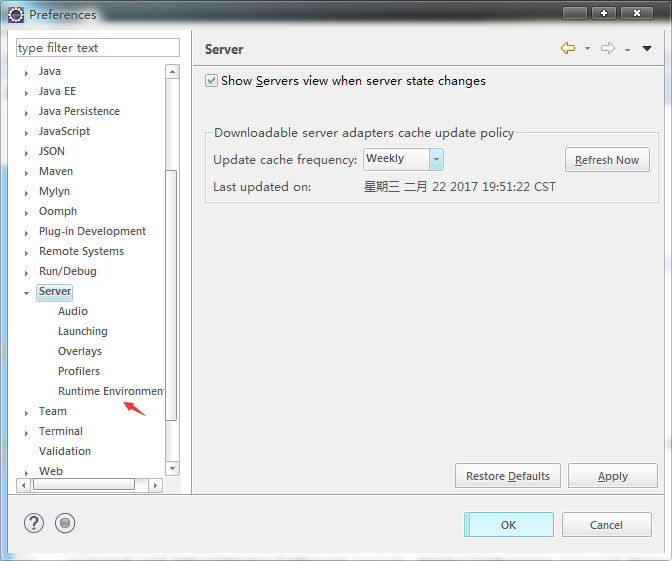Expand the Mylyn node arrow
Viewport: 672px width, 561px height.
tap(27, 193)
